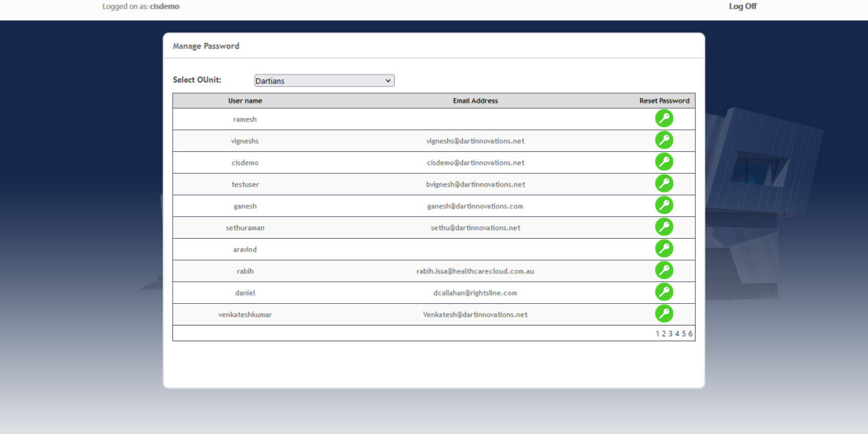Reset password for testuser
Image resolution: width=868 pixels, height=434 pixels.
coord(664,183)
